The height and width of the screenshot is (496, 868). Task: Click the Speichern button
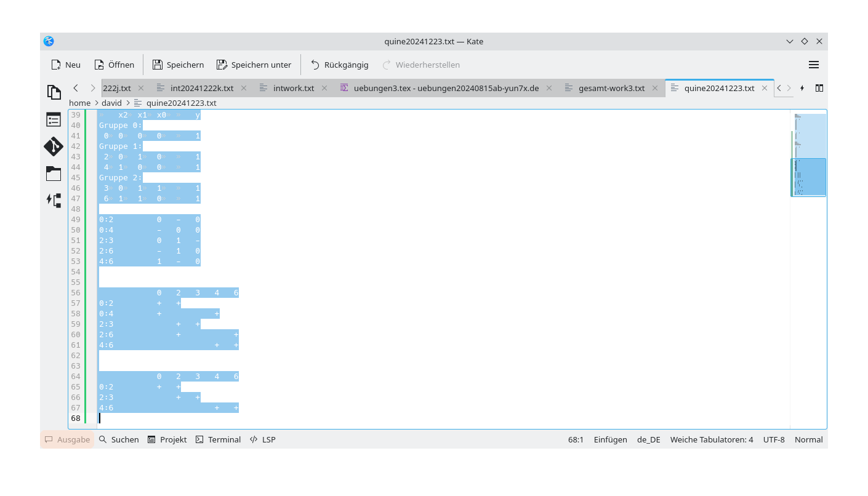point(178,64)
